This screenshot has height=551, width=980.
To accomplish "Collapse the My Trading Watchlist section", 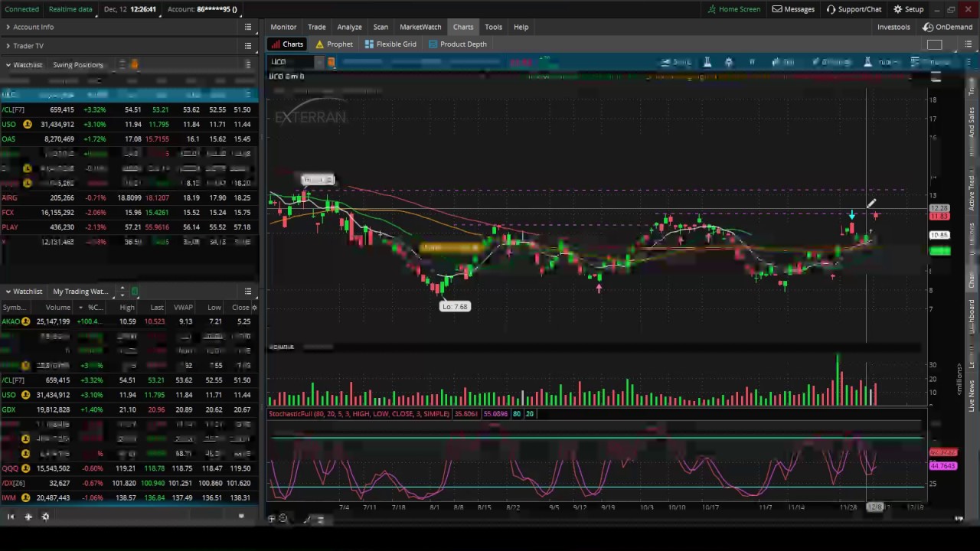I will coord(8,292).
